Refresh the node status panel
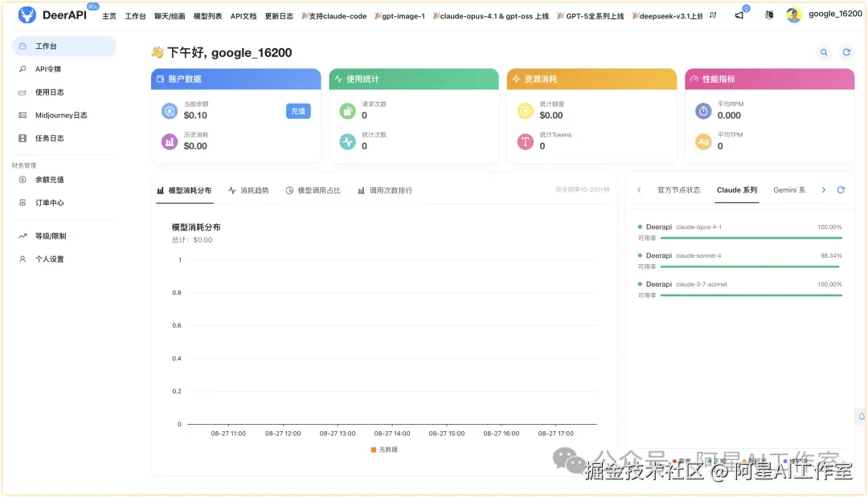The width and height of the screenshot is (868, 497). pyautogui.click(x=841, y=190)
